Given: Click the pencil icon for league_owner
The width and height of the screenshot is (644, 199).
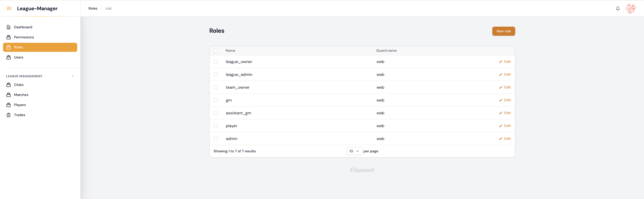Looking at the screenshot, I should (x=500, y=62).
